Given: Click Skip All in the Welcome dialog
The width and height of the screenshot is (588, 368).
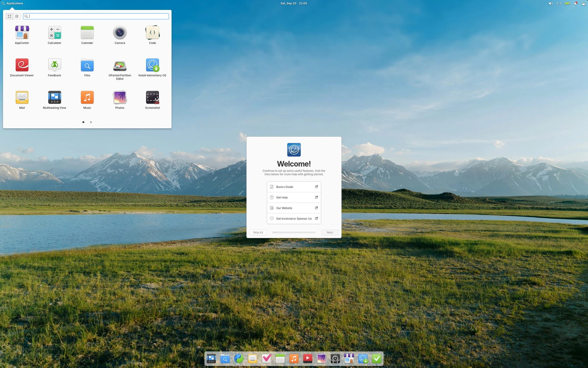Looking at the screenshot, I should [258, 232].
